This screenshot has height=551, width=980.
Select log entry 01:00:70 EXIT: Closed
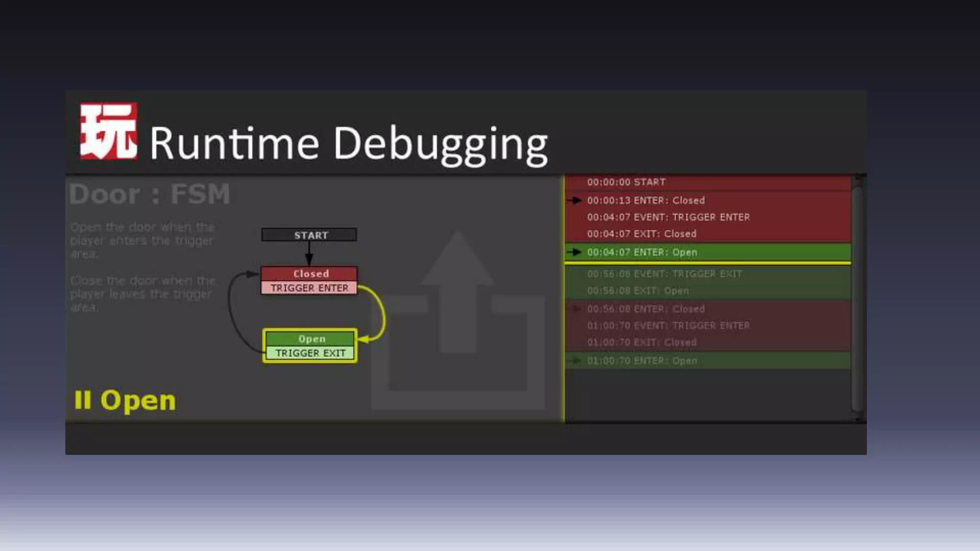tap(641, 342)
